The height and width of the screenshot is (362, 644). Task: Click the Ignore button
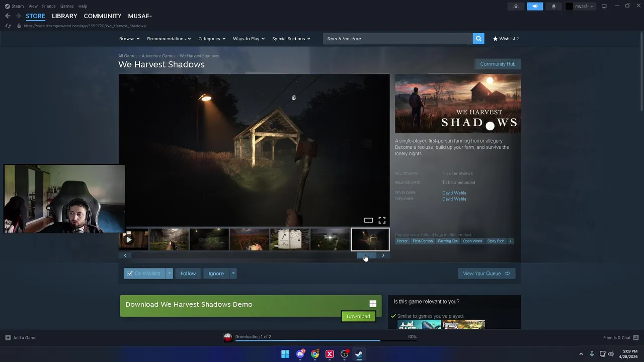tap(216, 274)
